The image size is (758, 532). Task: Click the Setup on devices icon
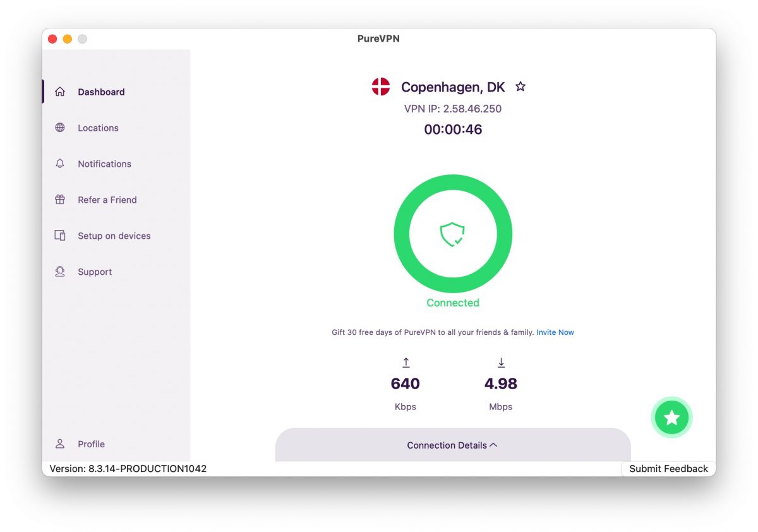click(x=60, y=236)
